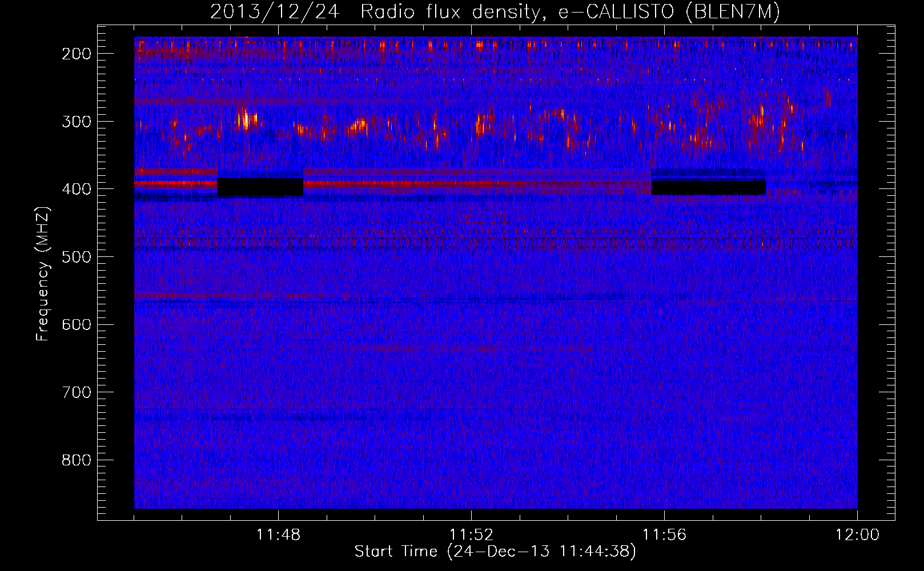924x571 pixels.
Task: Click the 300 frequency tick label
Action: pyautogui.click(x=77, y=121)
